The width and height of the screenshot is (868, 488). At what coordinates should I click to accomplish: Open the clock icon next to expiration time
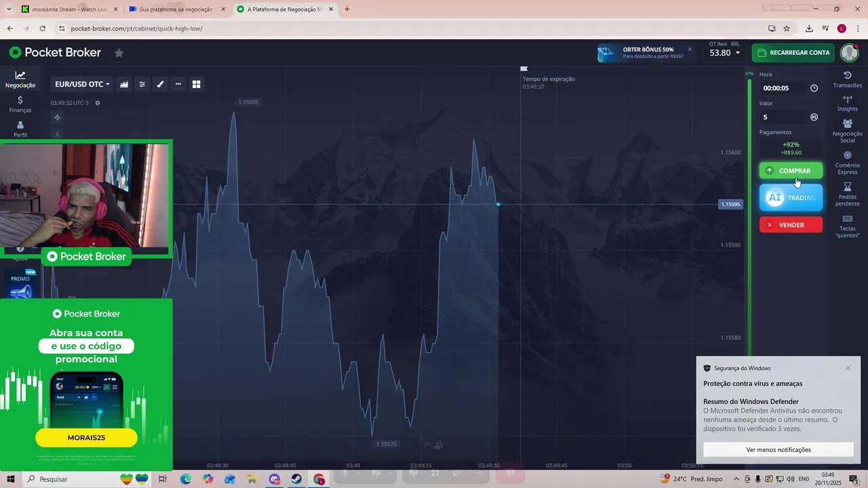click(x=814, y=88)
